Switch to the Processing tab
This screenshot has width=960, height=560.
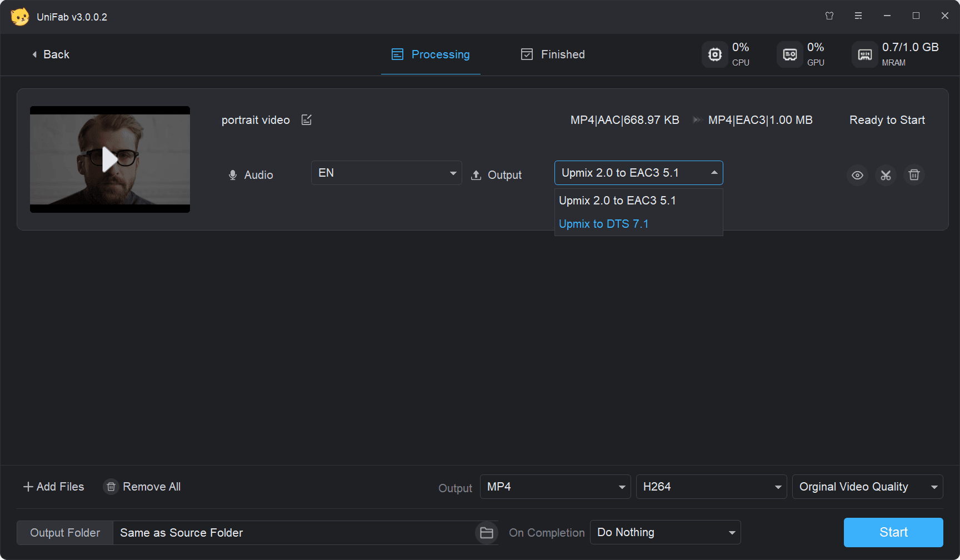431,54
